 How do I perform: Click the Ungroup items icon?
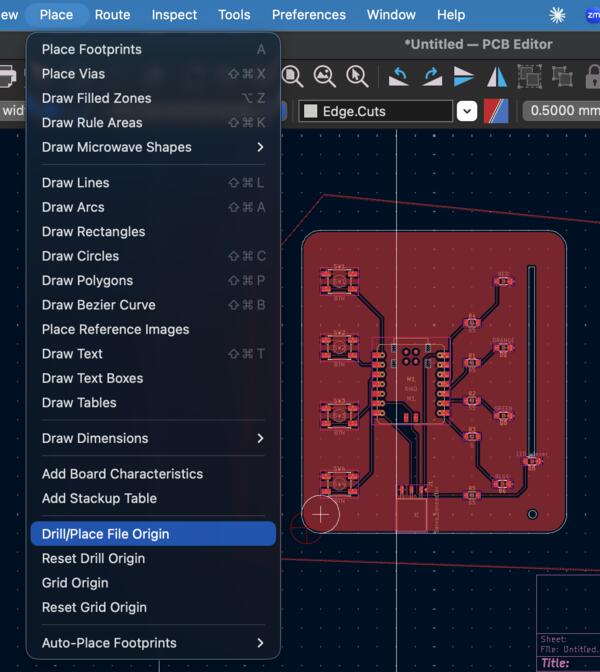pos(562,76)
